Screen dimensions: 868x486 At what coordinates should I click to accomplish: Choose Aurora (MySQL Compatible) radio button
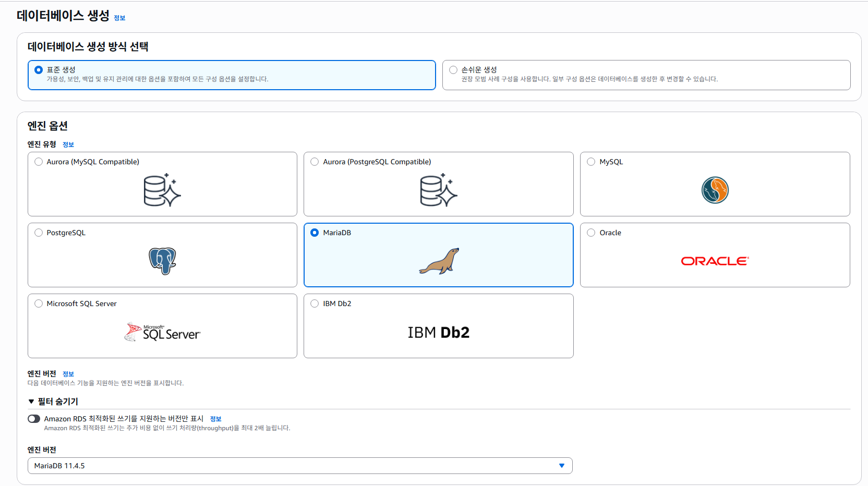click(39, 162)
